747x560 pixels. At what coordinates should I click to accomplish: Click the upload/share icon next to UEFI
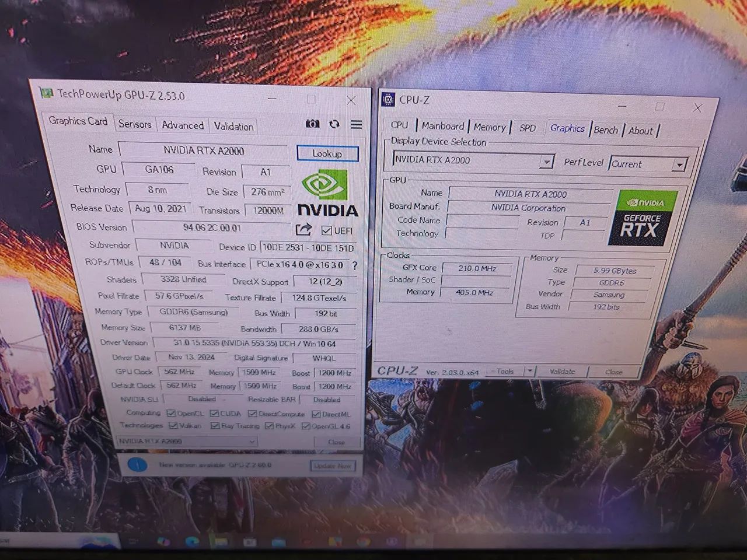(304, 230)
